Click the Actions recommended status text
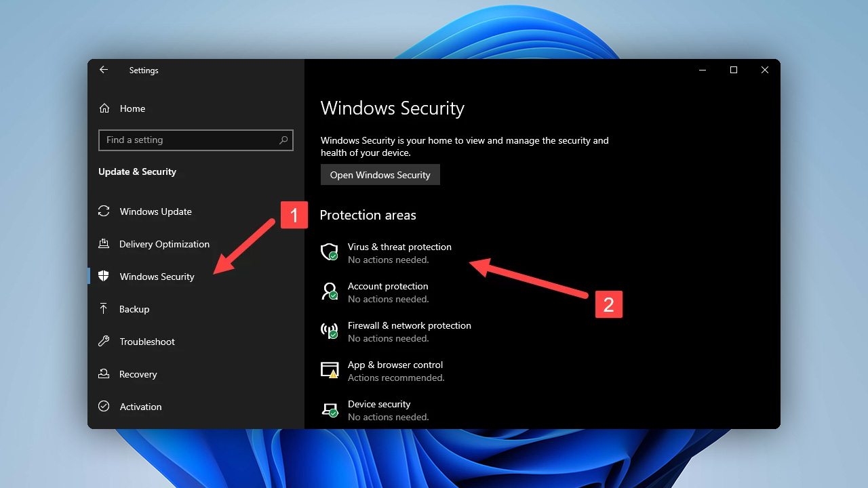Screen dimensions: 868x488 tap(396, 378)
